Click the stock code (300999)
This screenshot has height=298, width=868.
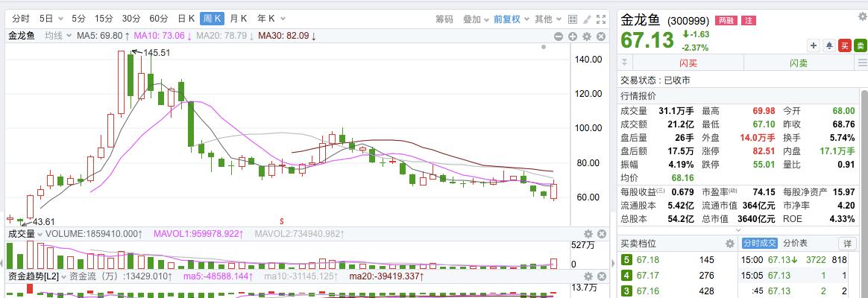click(x=688, y=22)
